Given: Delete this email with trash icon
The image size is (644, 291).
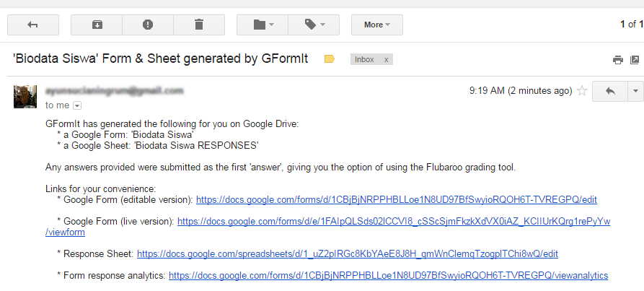Looking at the screenshot, I should pos(199,25).
